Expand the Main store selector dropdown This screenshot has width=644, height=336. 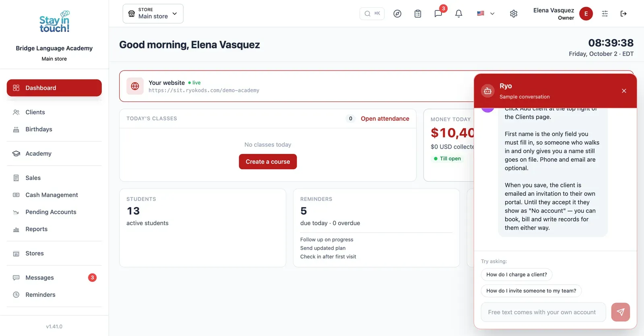tap(153, 14)
